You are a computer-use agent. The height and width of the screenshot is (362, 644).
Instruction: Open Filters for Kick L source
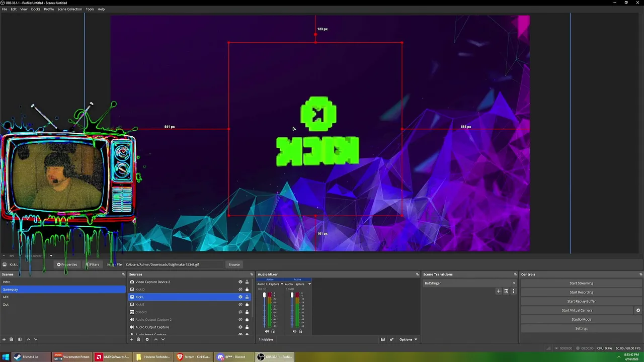point(92,264)
